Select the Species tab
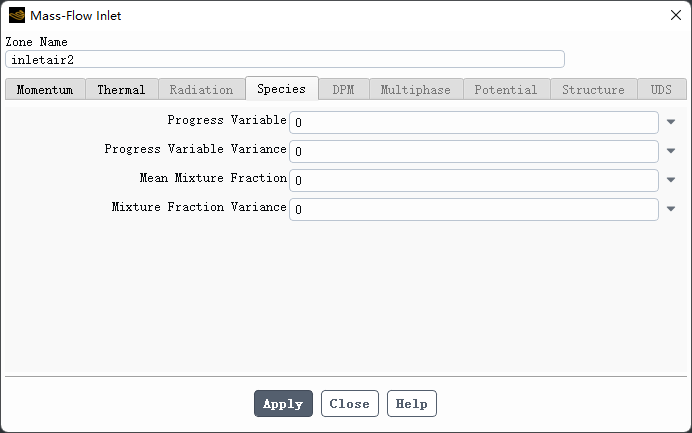692x433 pixels. click(281, 89)
